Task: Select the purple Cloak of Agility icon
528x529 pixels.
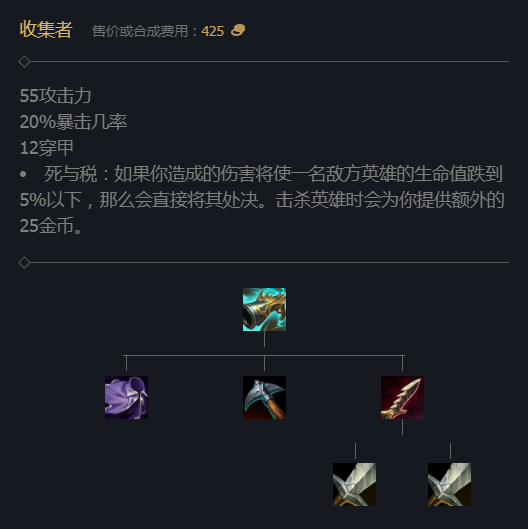Action: click(x=126, y=397)
